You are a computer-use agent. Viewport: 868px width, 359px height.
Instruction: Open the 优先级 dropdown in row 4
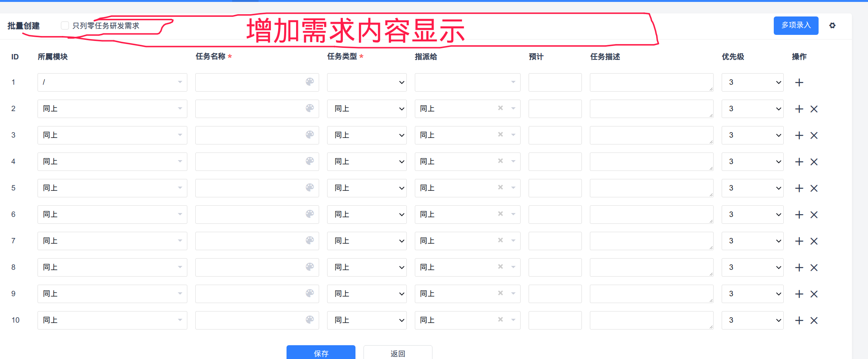[x=753, y=162]
